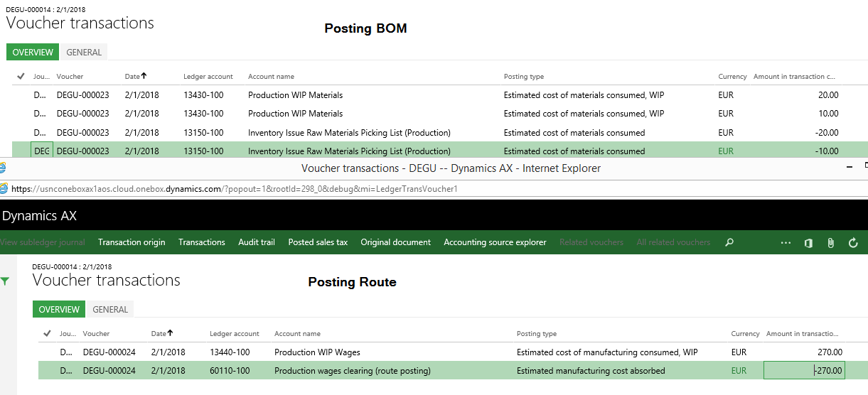
Task: Toggle select-all checkmark in Posting Route grid
Action: click(x=47, y=333)
